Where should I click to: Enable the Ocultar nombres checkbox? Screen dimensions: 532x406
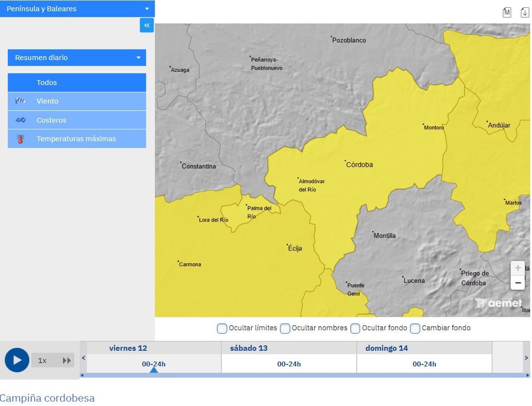[x=285, y=328]
